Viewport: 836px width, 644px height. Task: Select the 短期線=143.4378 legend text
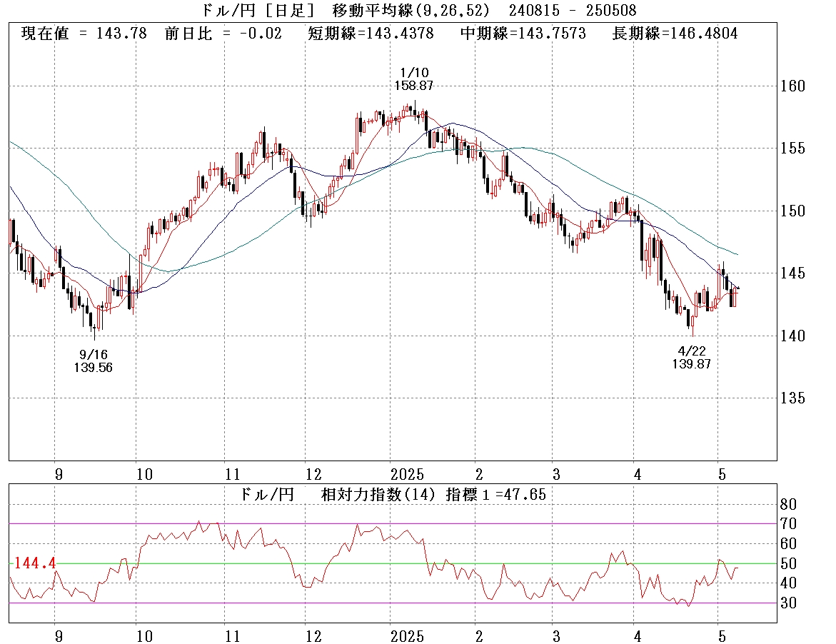pos(370,34)
